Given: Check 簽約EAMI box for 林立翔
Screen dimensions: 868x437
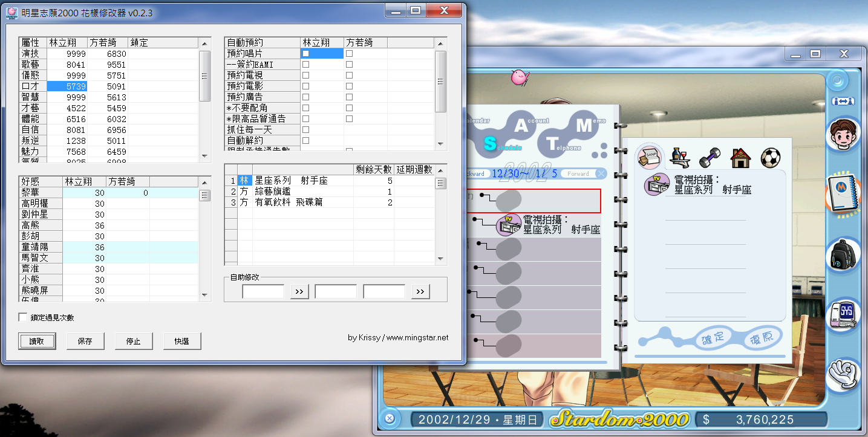Looking at the screenshot, I should 306,65.
